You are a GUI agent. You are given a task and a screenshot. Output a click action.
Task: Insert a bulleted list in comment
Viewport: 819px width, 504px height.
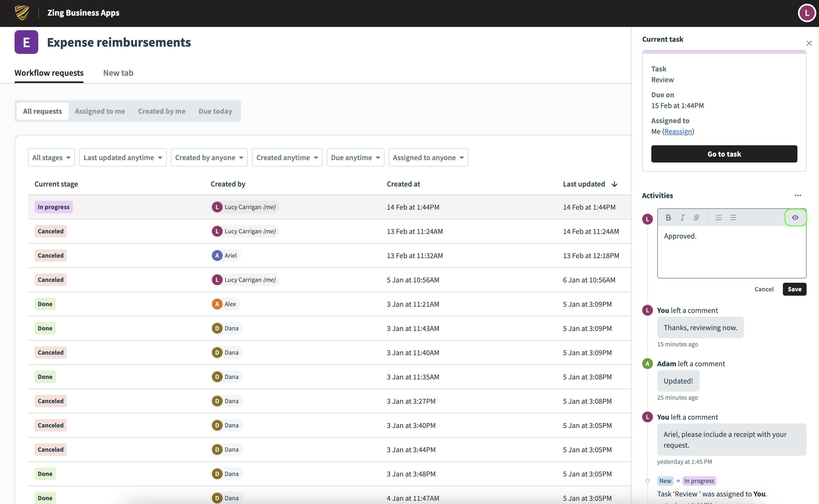(733, 218)
